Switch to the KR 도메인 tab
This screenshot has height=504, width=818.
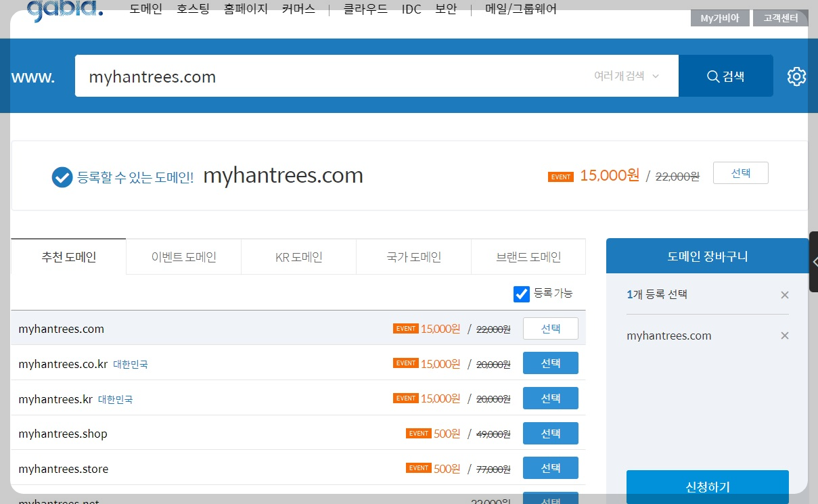298,256
